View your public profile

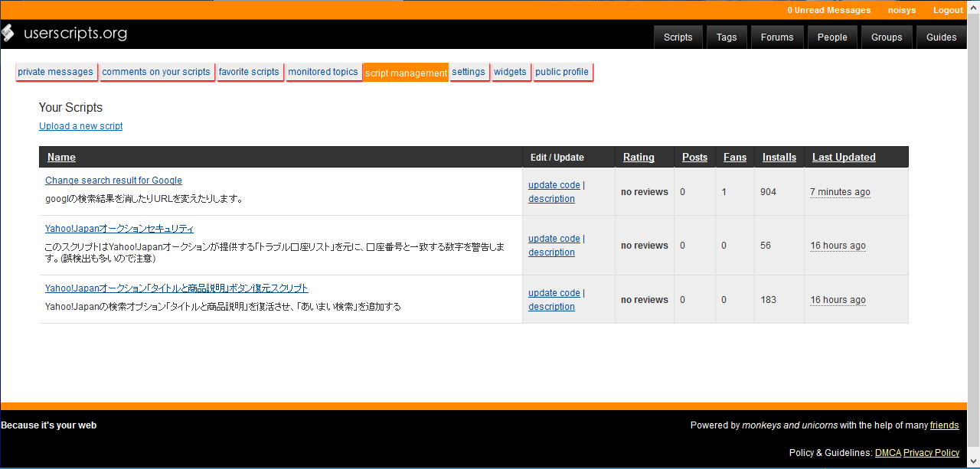[x=563, y=71]
